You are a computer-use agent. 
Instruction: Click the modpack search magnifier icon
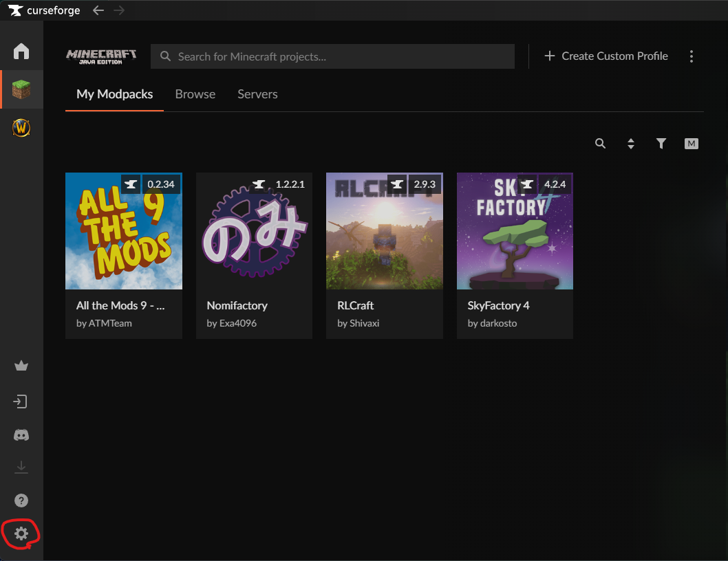[x=601, y=144]
